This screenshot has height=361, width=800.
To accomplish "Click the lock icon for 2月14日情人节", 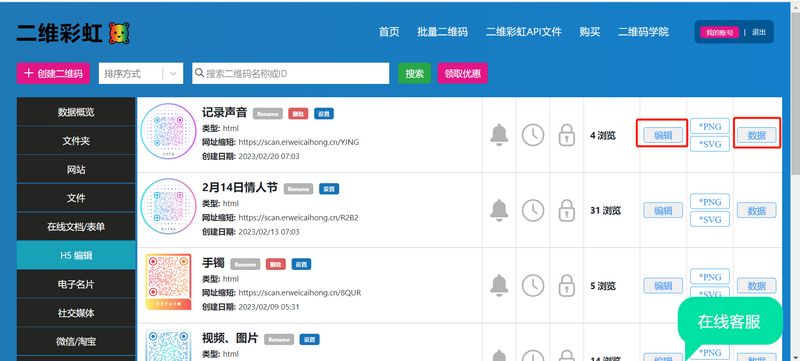I will click(x=566, y=210).
